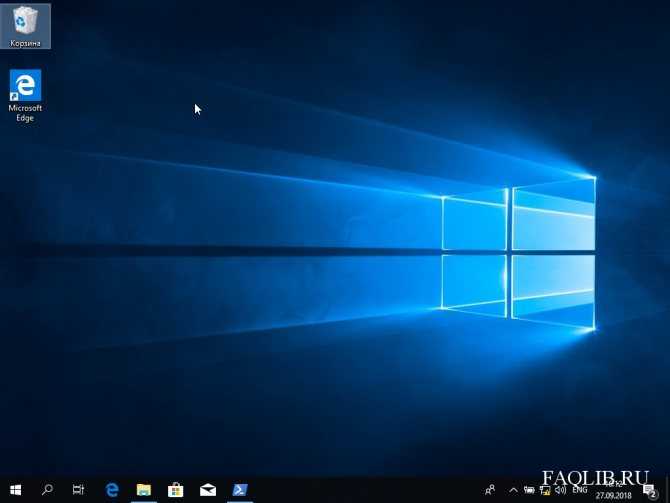Open Action Center notifications icon

pos(649,491)
